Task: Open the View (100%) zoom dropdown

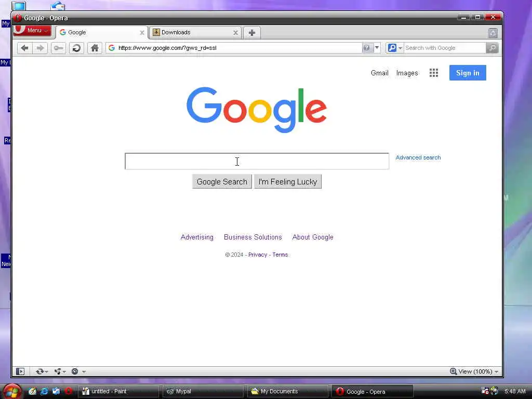Action: [x=478, y=371]
